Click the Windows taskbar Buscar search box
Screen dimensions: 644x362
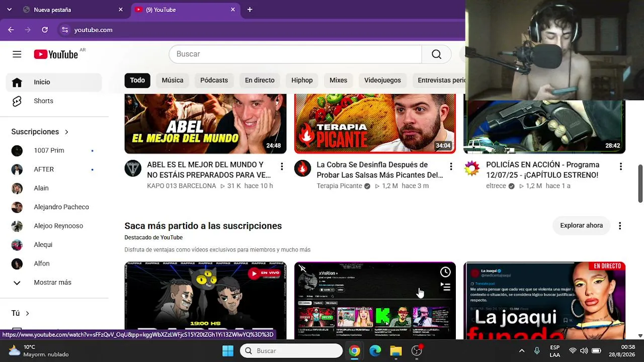291,350
